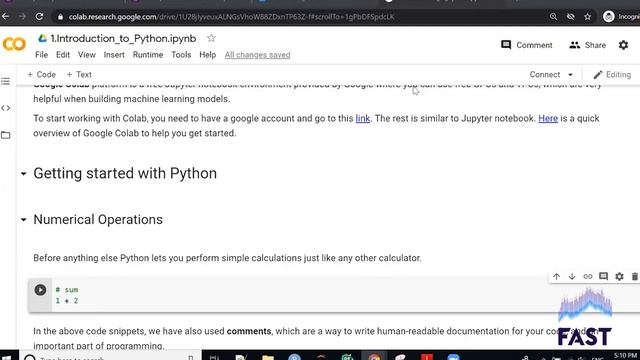Click the "Numerical Operations" heading text
Image resolution: width=640 pixels, height=360 pixels.
[98, 220]
